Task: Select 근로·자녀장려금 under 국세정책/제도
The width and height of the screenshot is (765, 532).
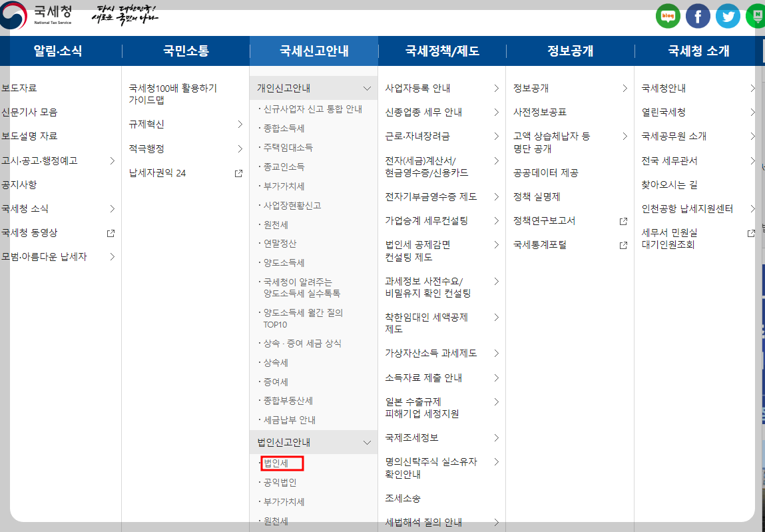Action: click(x=418, y=136)
